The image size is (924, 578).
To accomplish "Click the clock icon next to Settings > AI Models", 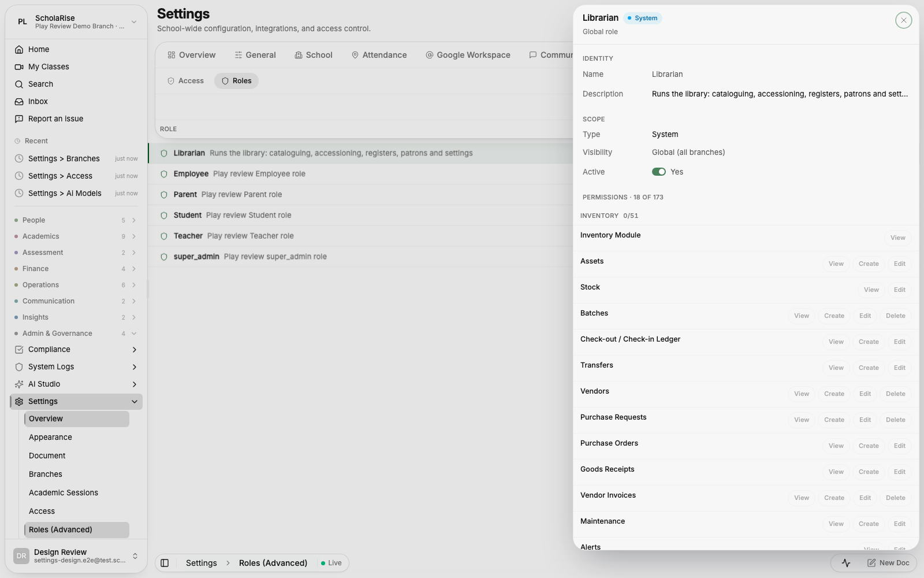I will 19,193.
